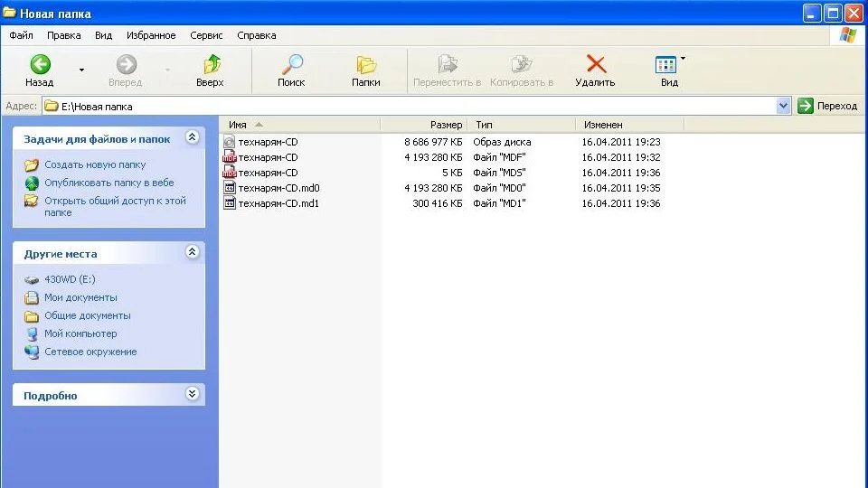Screen dimensions: 868x488
Task: Select file name технарям-CD.md1
Action: coord(278,203)
